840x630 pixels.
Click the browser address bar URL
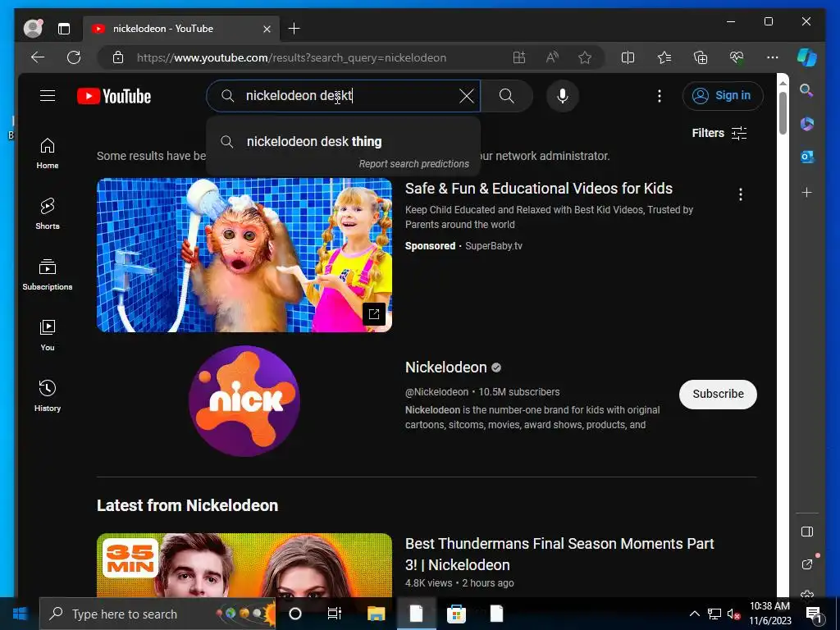[291, 58]
